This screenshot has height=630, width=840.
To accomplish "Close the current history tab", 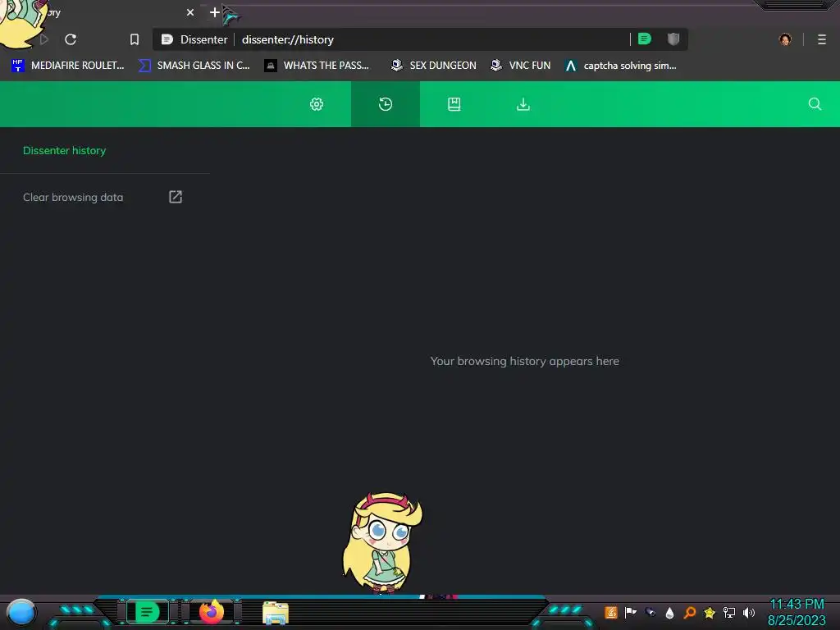I will click(x=190, y=11).
